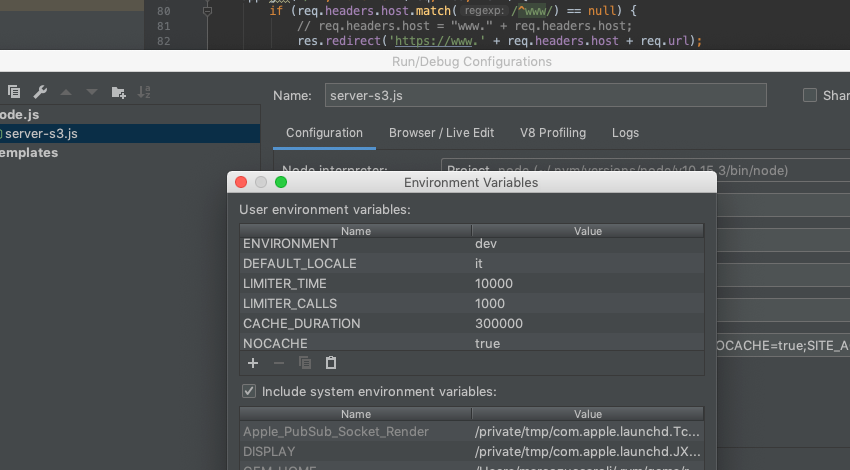The width and height of the screenshot is (850, 470).
Task: Click the copy configuration icon
Action: pos(14,92)
